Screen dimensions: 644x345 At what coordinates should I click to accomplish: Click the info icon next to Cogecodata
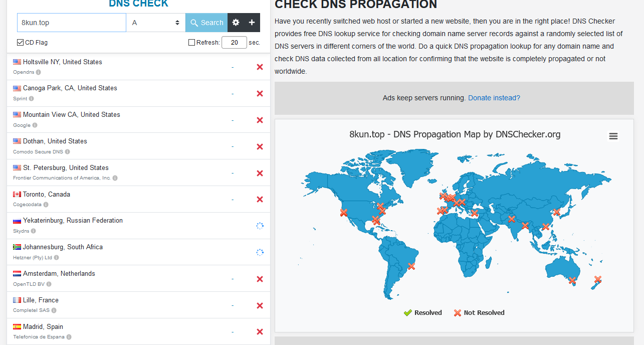pyautogui.click(x=46, y=205)
